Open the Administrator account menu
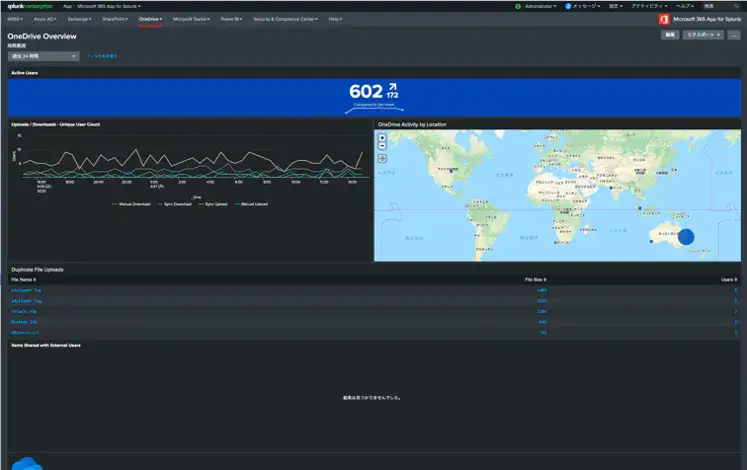Viewport: 747px width, 470px height. pos(540,6)
